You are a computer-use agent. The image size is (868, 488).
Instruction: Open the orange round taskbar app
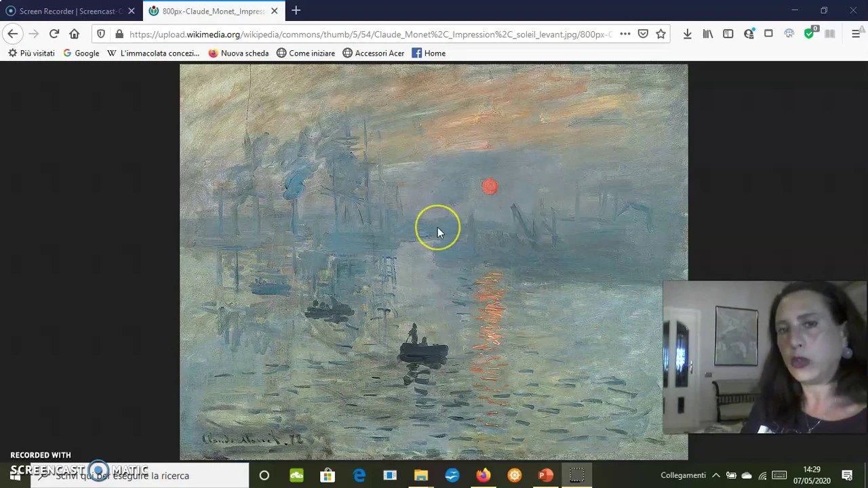tap(515, 475)
